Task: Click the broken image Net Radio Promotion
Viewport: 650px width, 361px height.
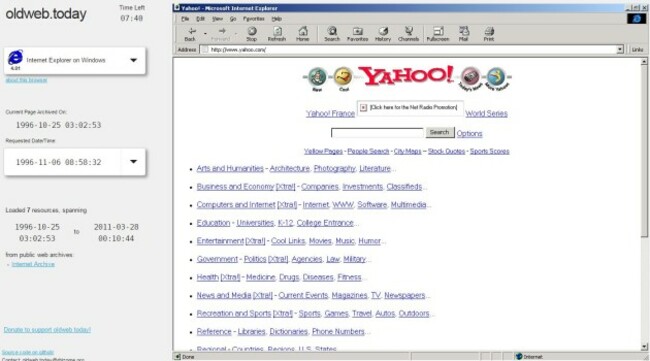Action: click(410, 108)
